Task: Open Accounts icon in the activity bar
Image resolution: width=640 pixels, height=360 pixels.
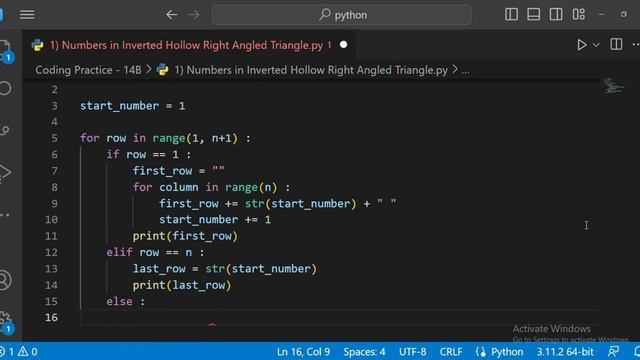Action: tap(5, 280)
